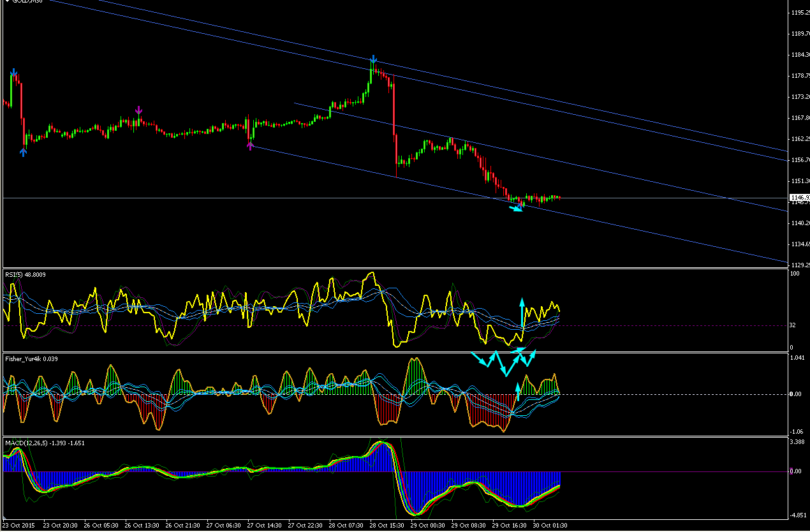Select the magenta down-arrow marker near 26 Oct
Image resolution: width=810 pixels, height=532 pixels.
tap(138, 111)
